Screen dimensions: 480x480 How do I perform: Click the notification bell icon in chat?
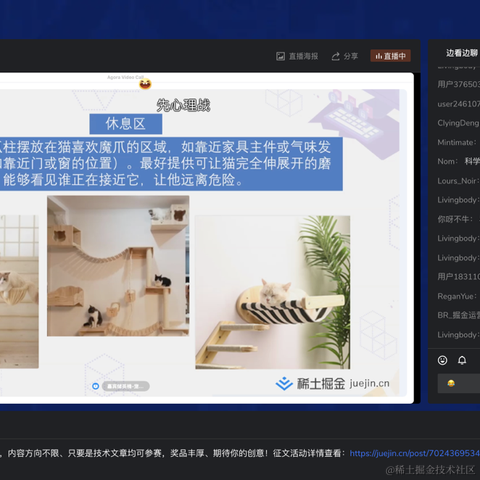(x=462, y=360)
